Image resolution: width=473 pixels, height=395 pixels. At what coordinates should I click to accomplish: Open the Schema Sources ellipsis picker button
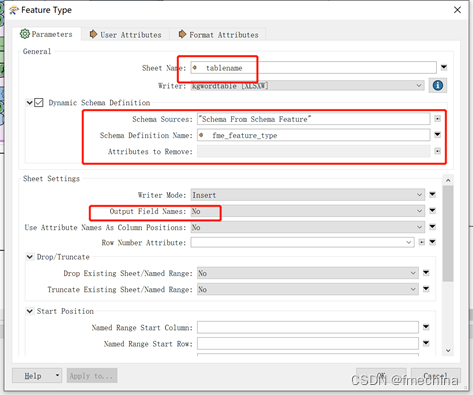[438, 119]
